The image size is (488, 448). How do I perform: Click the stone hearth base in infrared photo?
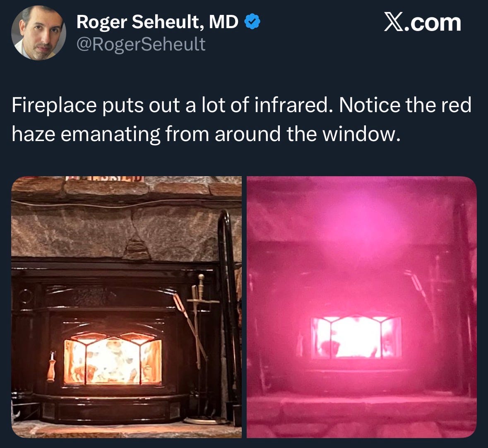coord(362,417)
